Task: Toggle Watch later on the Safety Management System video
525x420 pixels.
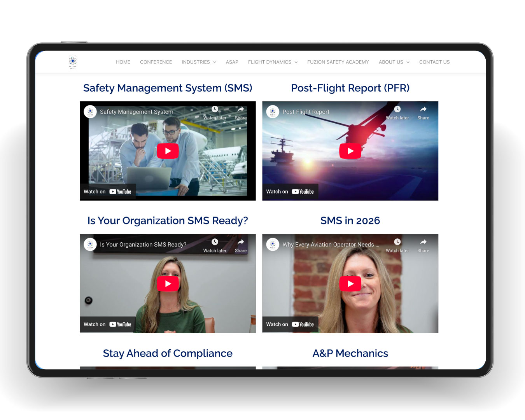Action: click(x=215, y=109)
